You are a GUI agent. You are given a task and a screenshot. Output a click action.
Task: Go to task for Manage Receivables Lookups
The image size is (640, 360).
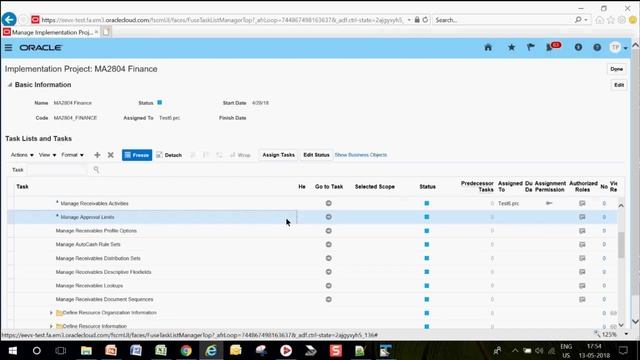[329, 286]
